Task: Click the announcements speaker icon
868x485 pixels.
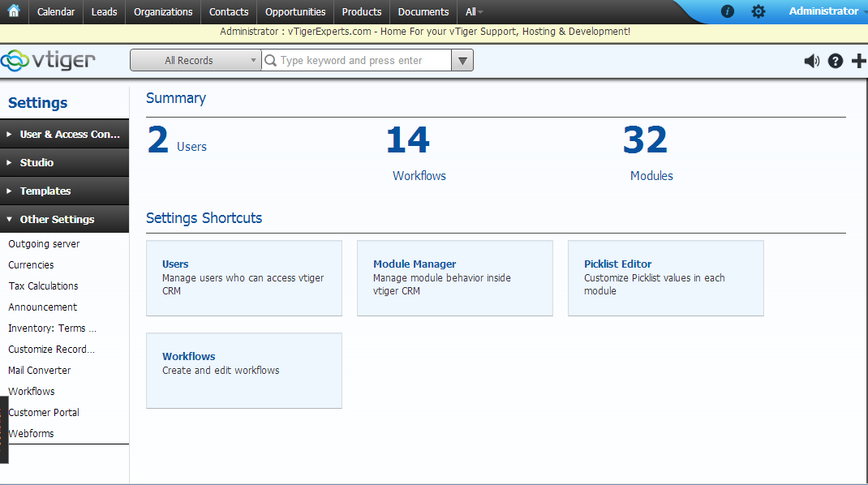Action: tap(811, 61)
